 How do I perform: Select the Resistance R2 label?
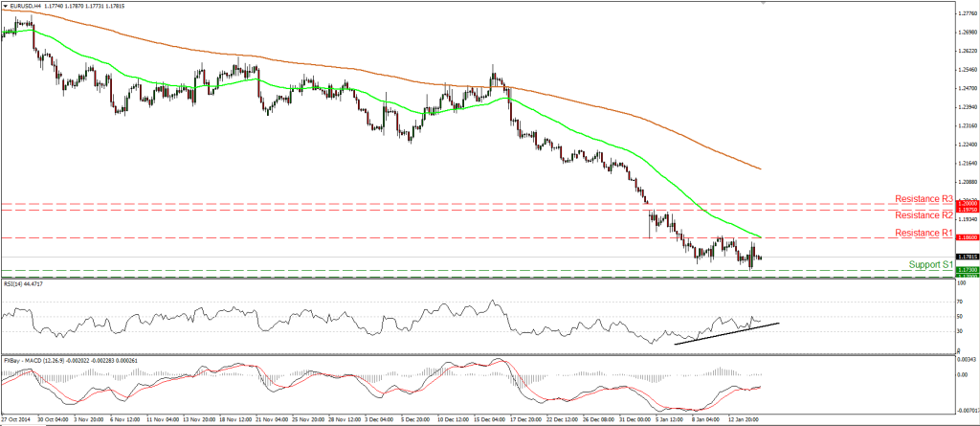(x=924, y=215)
